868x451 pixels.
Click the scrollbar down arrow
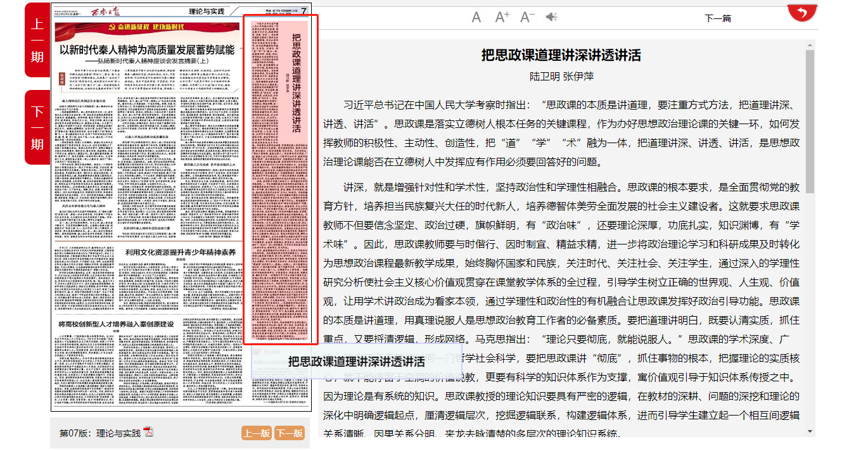tap(810, 431)
